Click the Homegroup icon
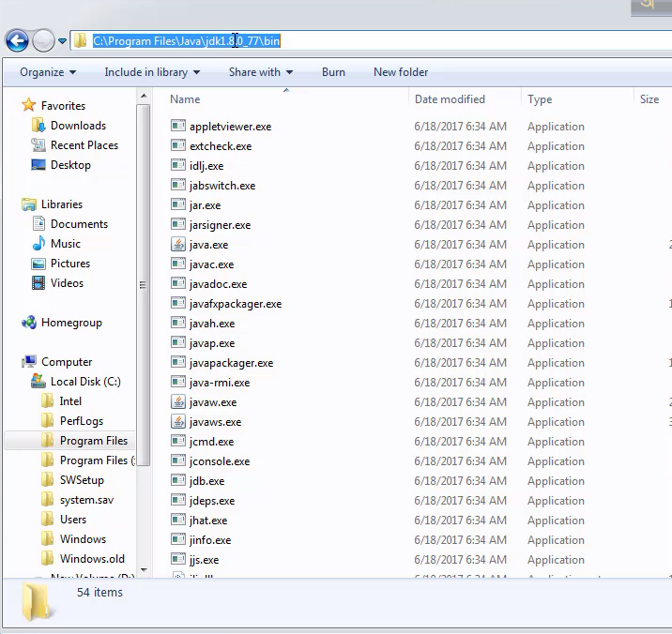Viewport: 672px width, 634px height. [29, 322]
